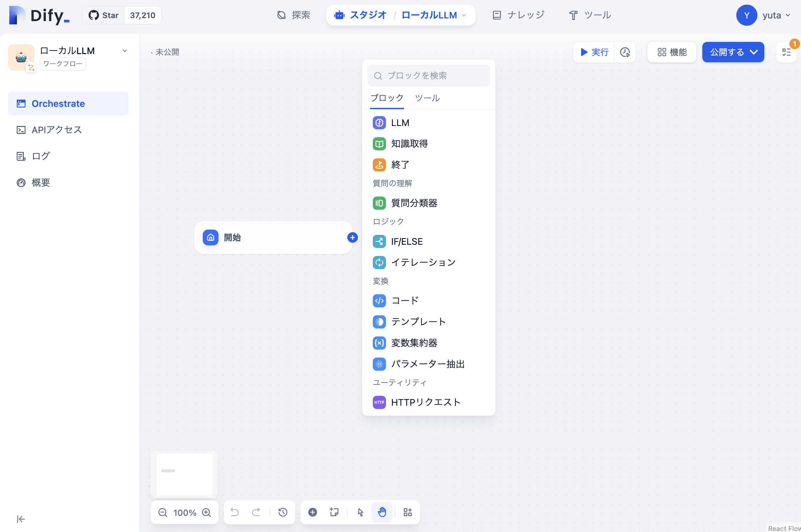Click the add block plus icon in bottom toolbar

[x=312, y=512]
